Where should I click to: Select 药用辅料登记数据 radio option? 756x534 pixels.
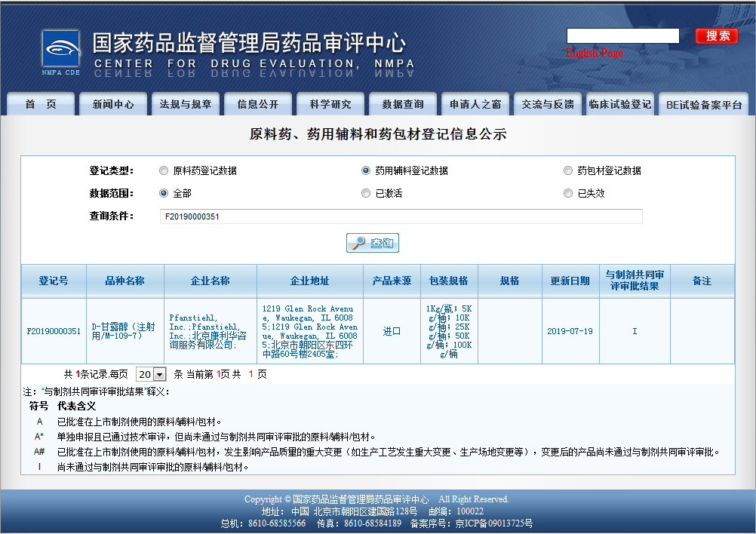point(366,171)
